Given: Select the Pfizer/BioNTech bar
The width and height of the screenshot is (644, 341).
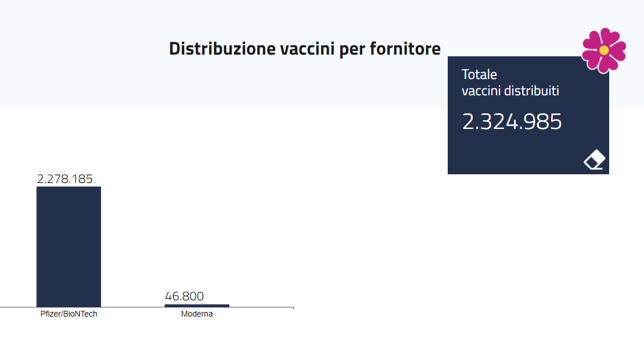Looking at the screenshot, I should click(69, 246).
